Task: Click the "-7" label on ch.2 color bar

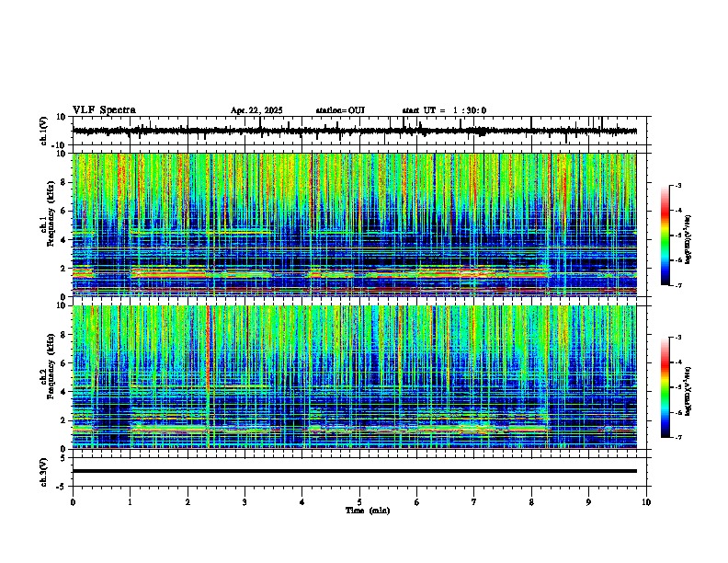Action: (x=677, y=437)
